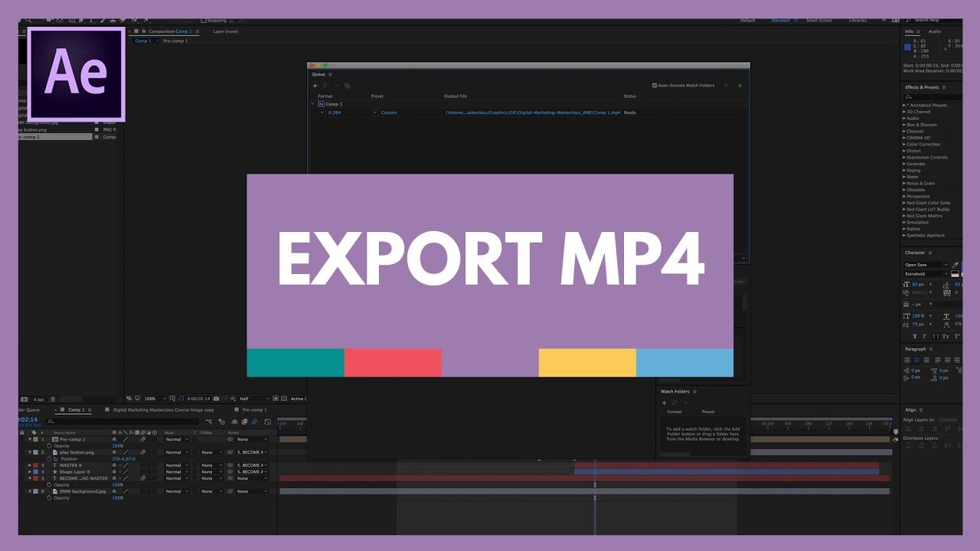The height and width of the screenshot is (551, 980).
Task: Click the Search Help field
Action: [x=932, y=20]
